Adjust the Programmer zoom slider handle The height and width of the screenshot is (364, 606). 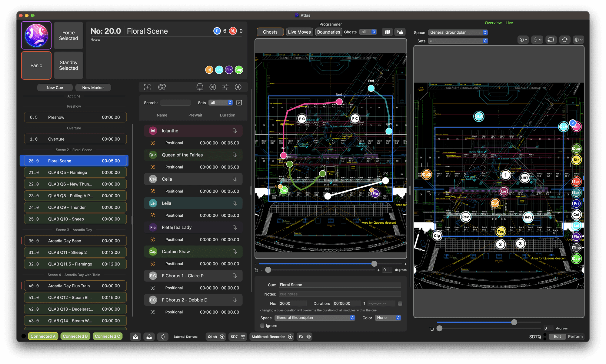375,264
